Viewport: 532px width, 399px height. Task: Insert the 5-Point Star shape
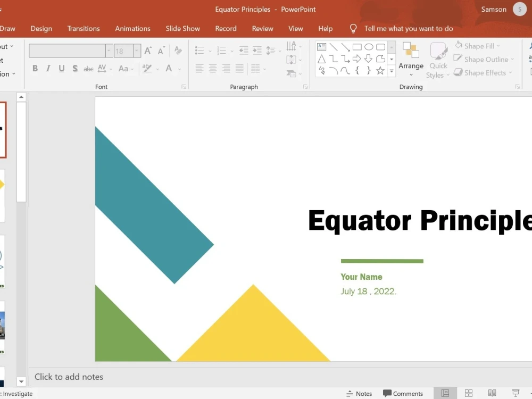click(x=381, y=71)
